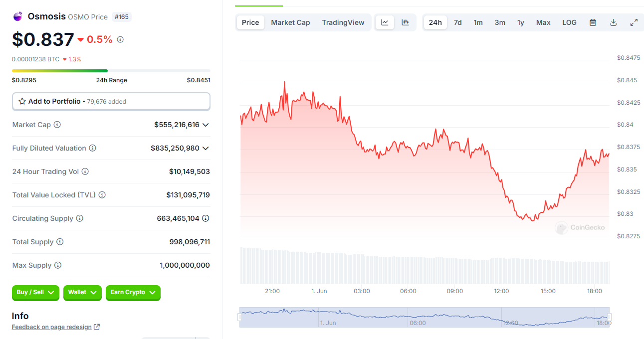Open the Buy / Sell dropdown

point(35,293)
